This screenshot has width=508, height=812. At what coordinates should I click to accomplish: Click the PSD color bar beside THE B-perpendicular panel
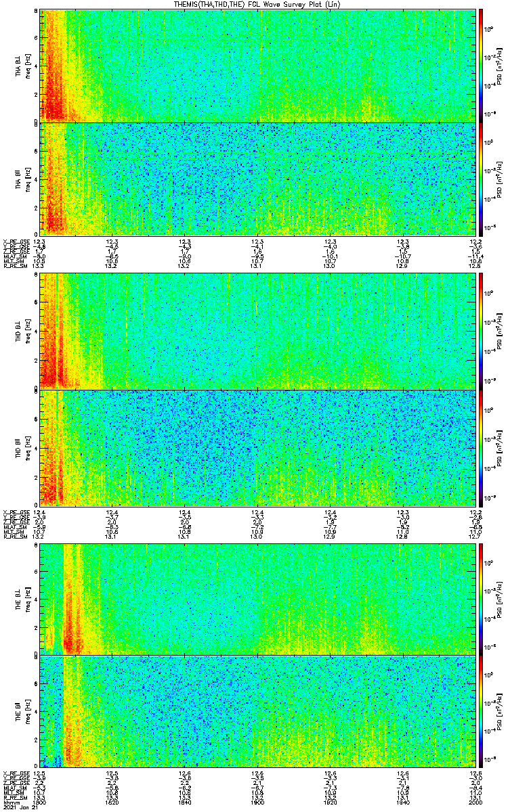pos(481,600)
